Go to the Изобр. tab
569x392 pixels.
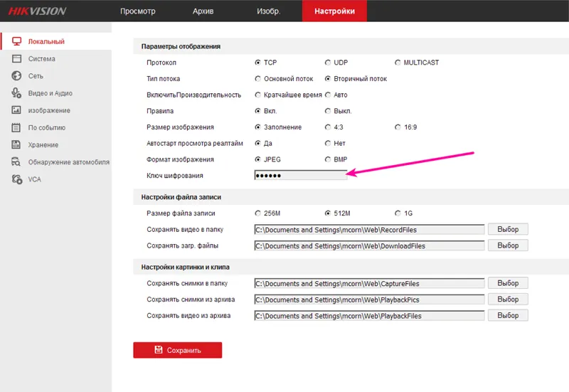[x=268, y=11]
